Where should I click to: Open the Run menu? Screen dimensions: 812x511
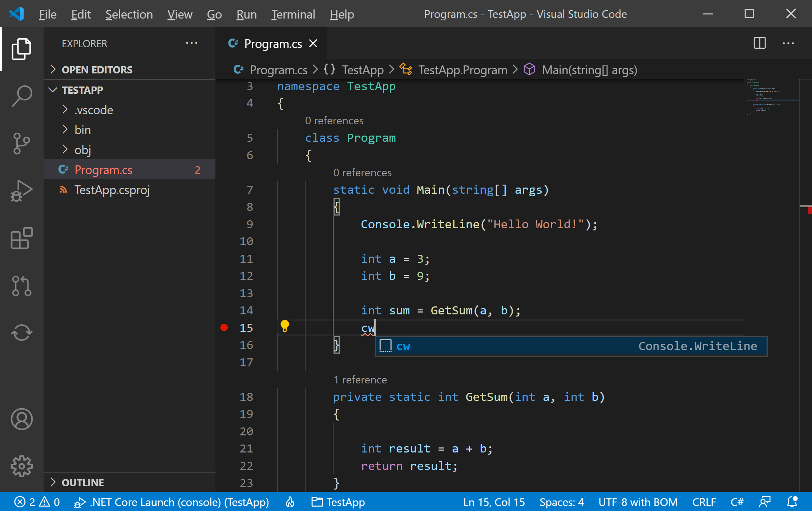pos(246,15)
